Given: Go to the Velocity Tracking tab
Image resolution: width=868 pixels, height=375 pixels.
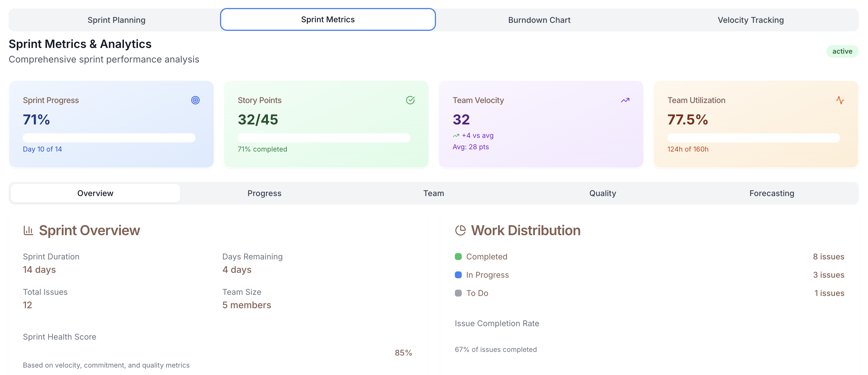Looking at the screenshot, I should click(x=750, y=20).
